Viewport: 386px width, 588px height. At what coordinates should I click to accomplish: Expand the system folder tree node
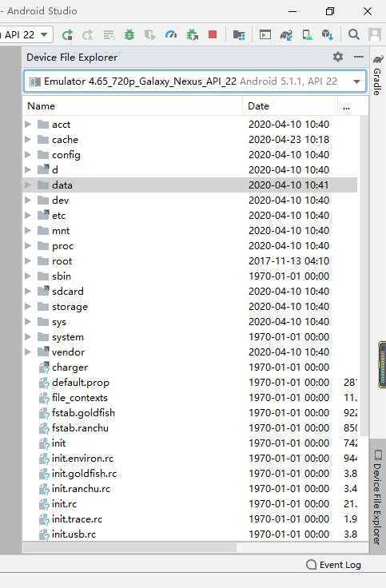tap(28, 337)
